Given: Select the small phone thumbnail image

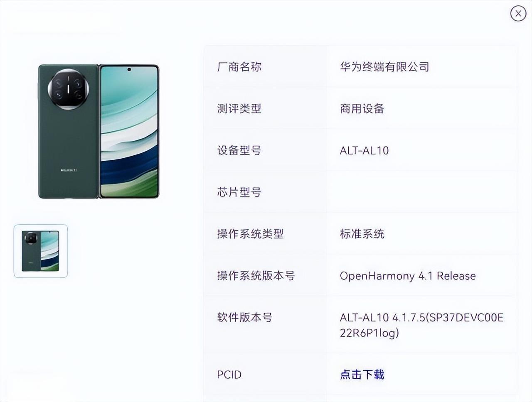Looking at the screenshot, I should pyautogui.click(x=41, y=251).
